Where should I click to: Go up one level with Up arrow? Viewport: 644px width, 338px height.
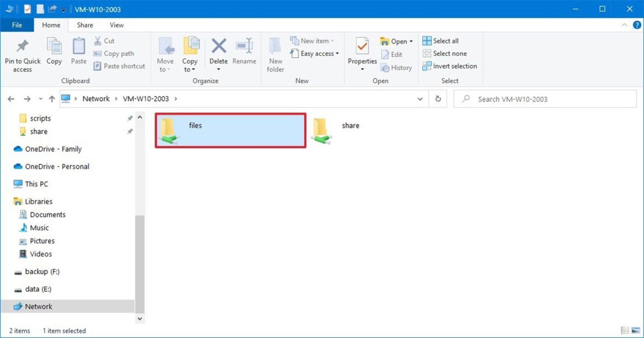[52, 99]
